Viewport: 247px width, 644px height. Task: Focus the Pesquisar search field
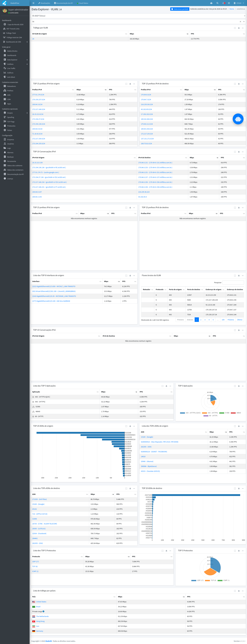coord(233,282)
